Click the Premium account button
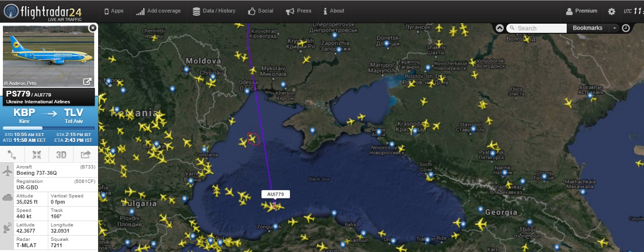The image size is (644, 252). pos(582,11)
